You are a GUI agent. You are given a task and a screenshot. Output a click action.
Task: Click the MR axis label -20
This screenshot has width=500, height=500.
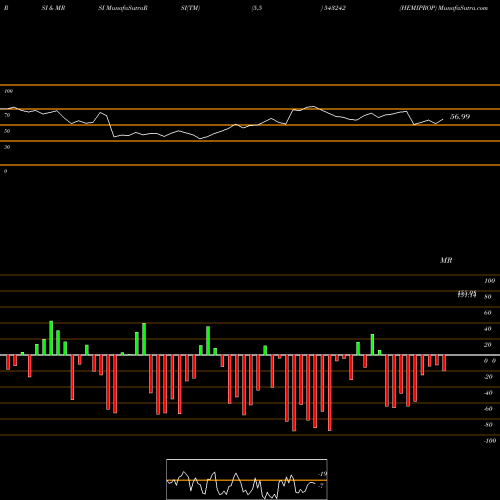pyautogui.click(x=488, y=377)
